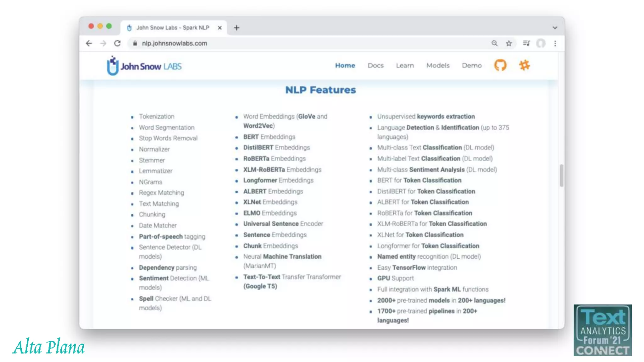This screenshot has width=644, height=362.
Task: Click the browser back arrow
Action: (x=89, y=43)
